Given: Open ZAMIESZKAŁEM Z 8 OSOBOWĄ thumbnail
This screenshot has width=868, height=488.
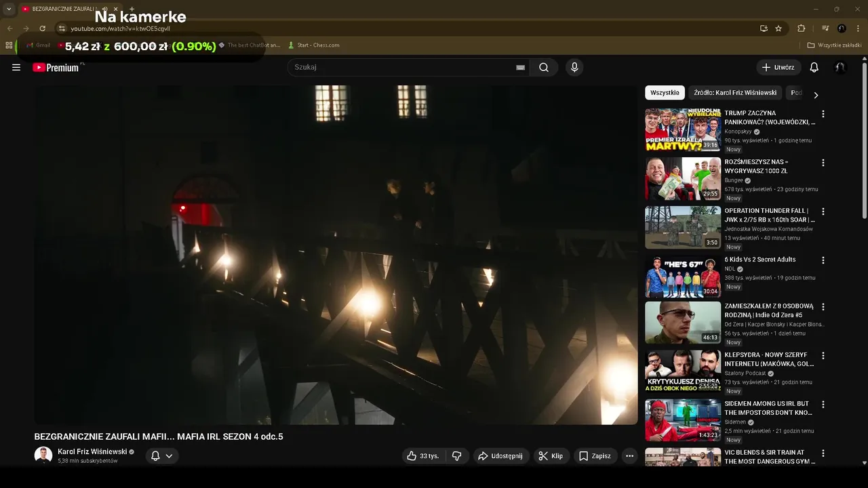Looking at the screenshot, I should 683,323.
